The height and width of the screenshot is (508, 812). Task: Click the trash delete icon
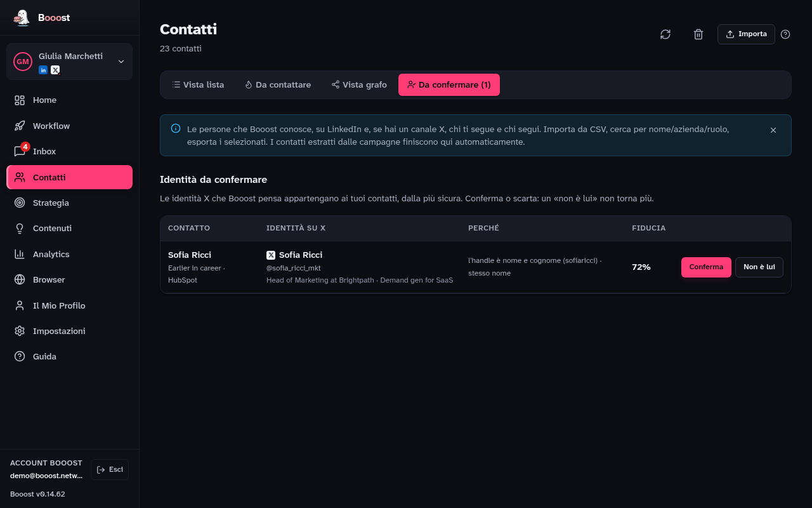[x=698, y=34]
